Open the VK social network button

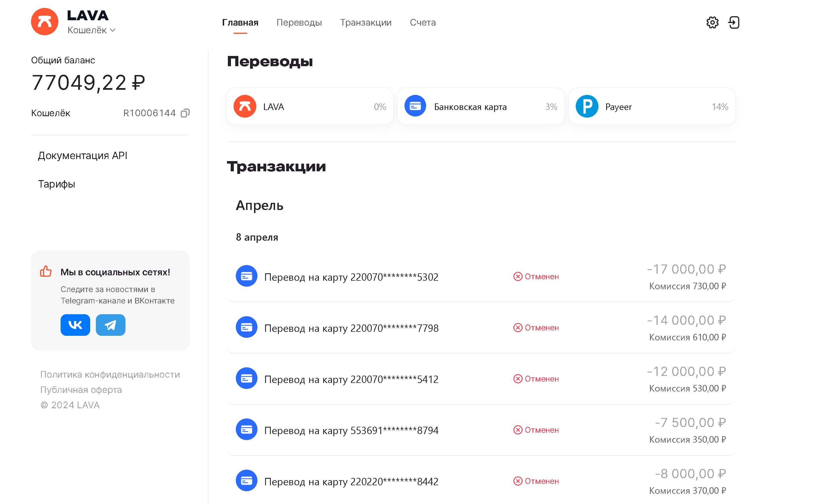click(75, 325)
